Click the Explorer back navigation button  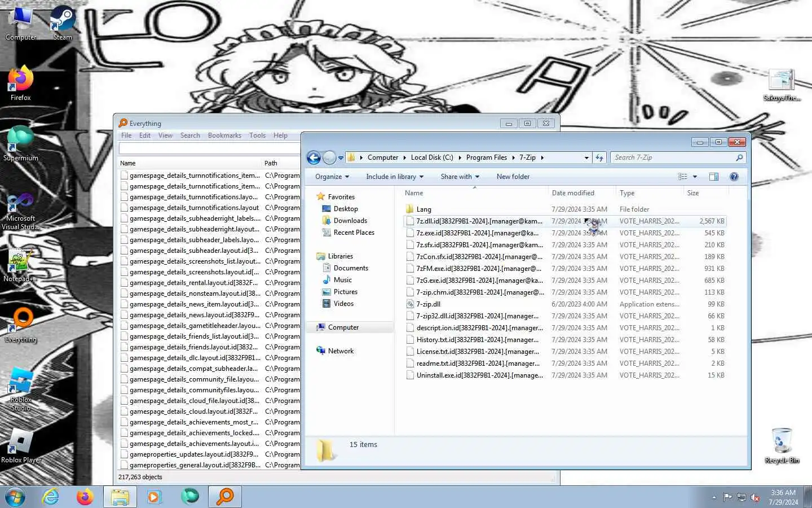pyautogui.click(x=314, y=157)
